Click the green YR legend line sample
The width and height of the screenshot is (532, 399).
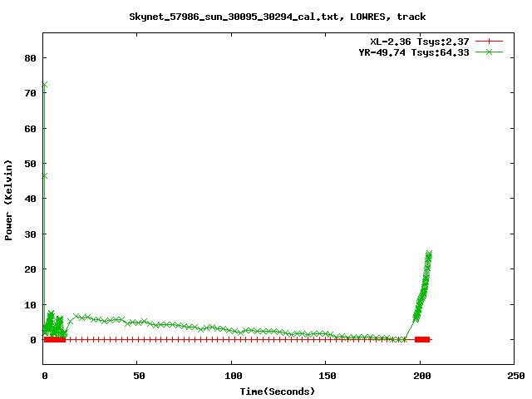(x=489, y=52)
